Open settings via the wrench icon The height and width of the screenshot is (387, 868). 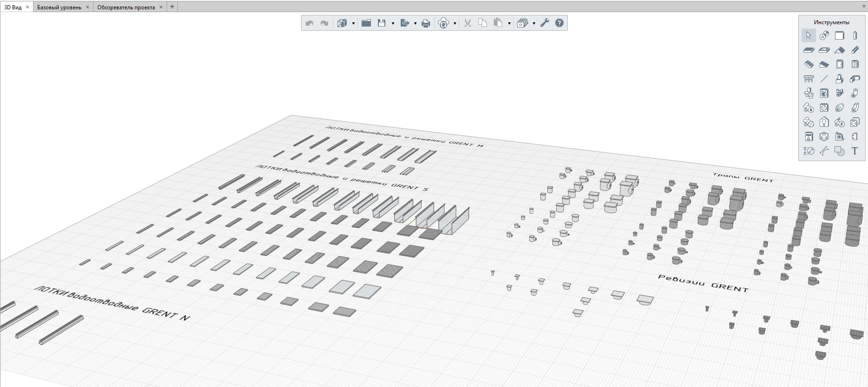(x=545, y=23)
